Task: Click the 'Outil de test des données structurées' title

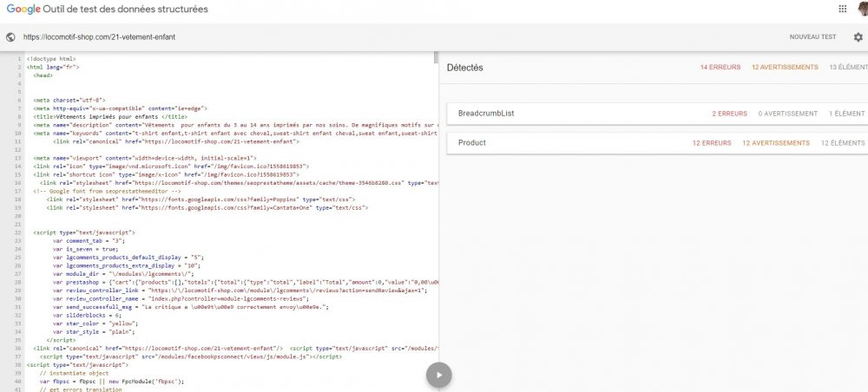Action: pos(126,10)
